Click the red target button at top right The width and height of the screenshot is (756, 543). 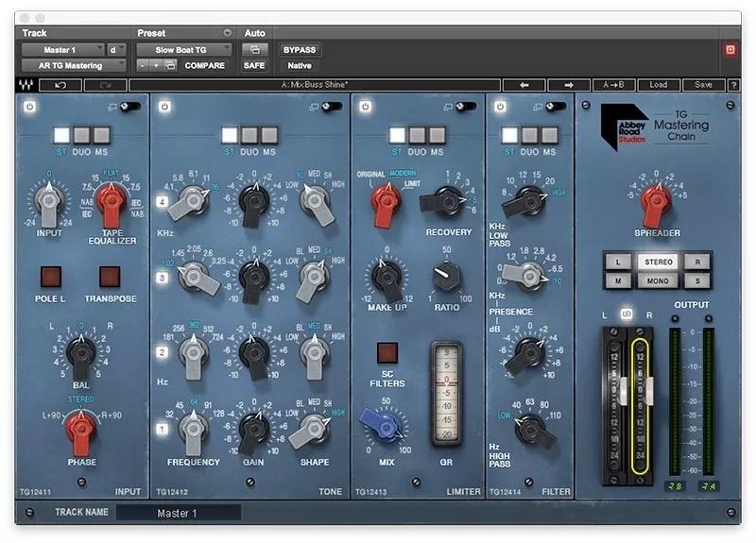pos(730,49)
